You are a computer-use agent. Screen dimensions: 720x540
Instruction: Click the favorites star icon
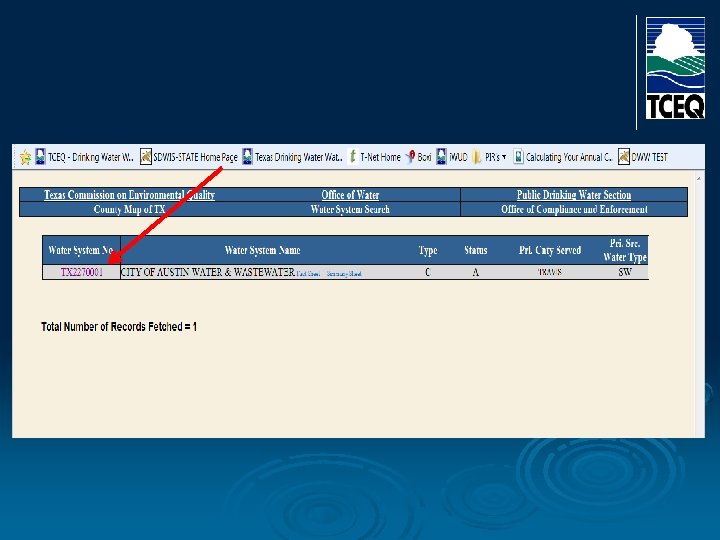(x=25, y=157)
